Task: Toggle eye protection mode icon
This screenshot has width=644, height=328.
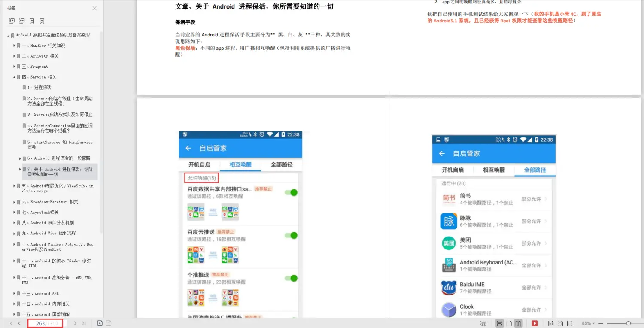Action: pos(483,323)
